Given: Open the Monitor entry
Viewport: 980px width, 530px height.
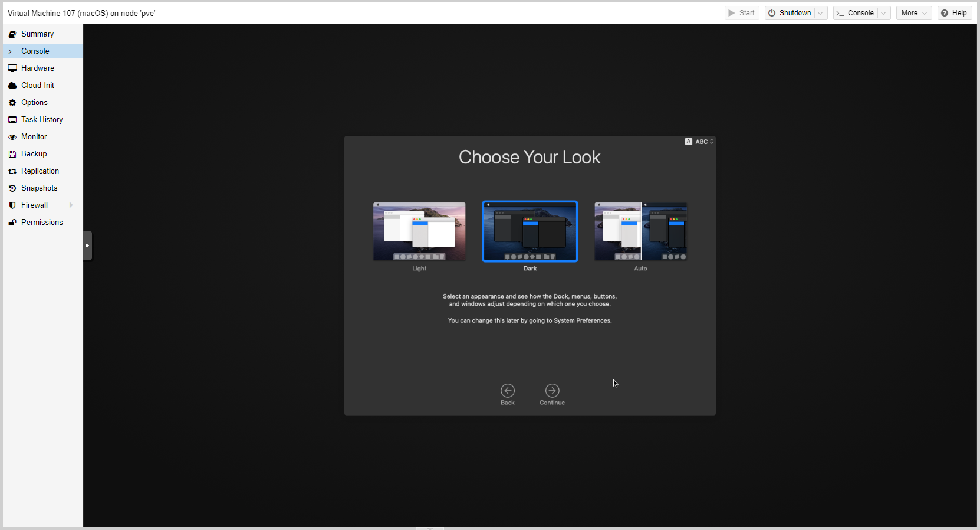Looking at the screenshot, I should click(x=42, y=137).
